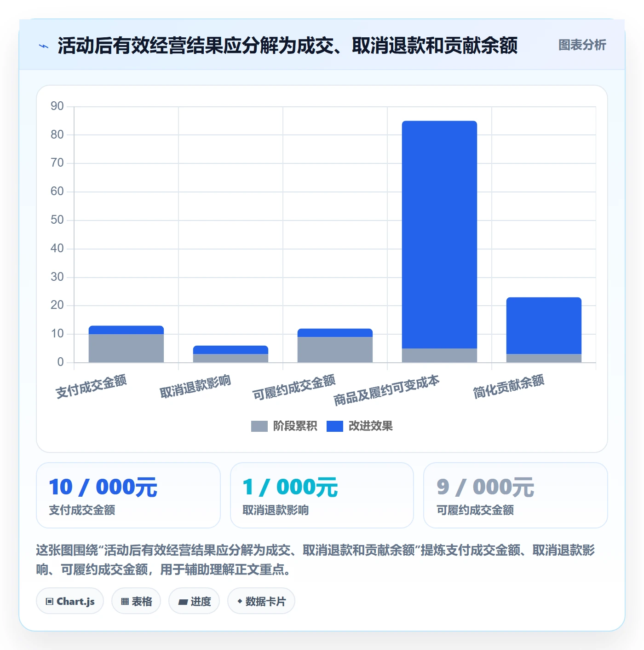Click the gray bar segment for 可履约成交金额
This screenshot has width=644, height=650.
[x=335, y=349]
